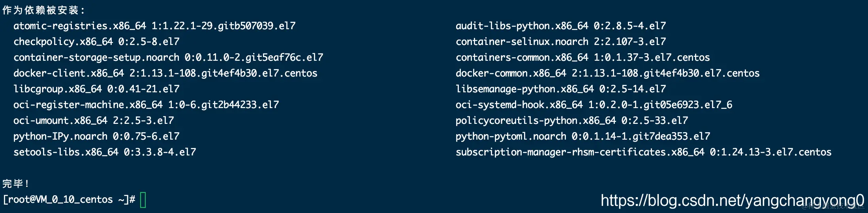Click the docker-common.x86_64 package line
The image size is (868, 213).
point(607,73)
